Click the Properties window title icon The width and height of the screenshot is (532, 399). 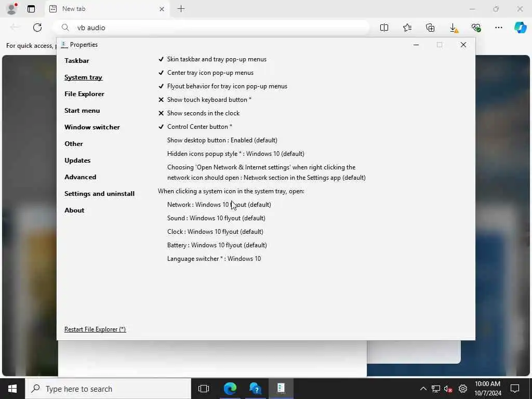click(64, 45)
